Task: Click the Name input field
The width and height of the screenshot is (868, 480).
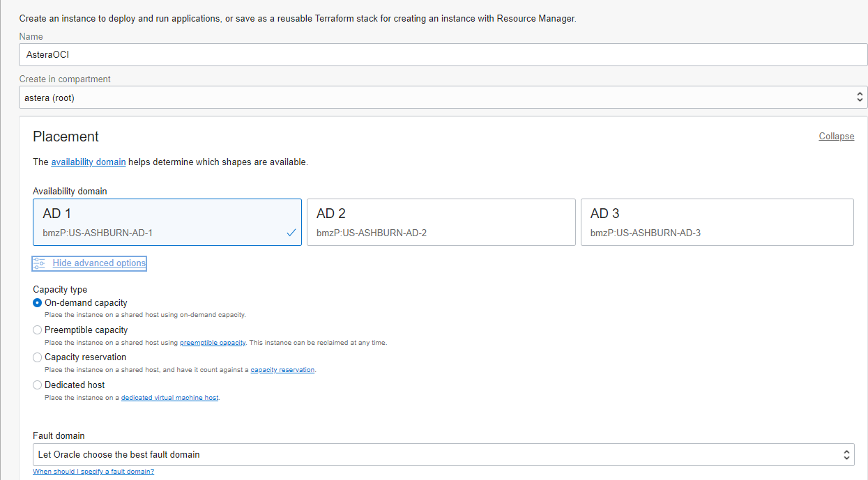Action: tap(443, 55)
